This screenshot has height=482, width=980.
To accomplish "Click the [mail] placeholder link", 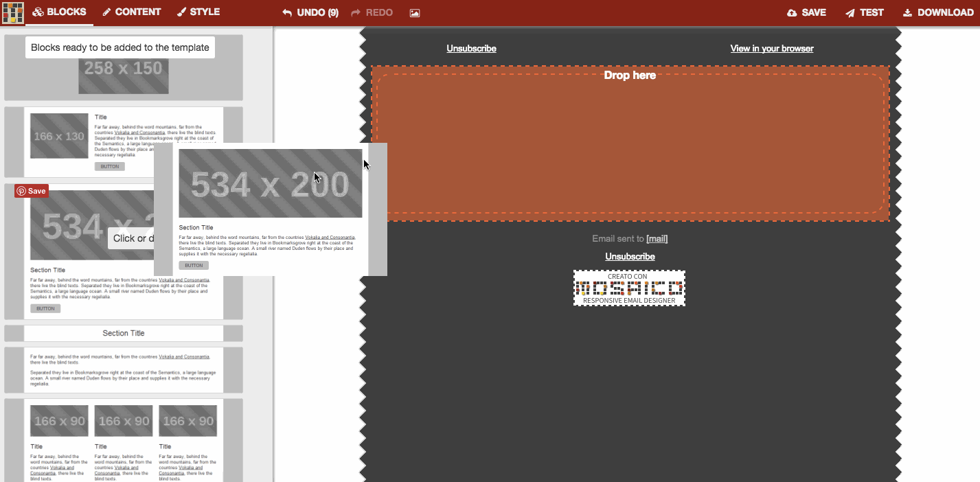I will (x=657, y=239).
